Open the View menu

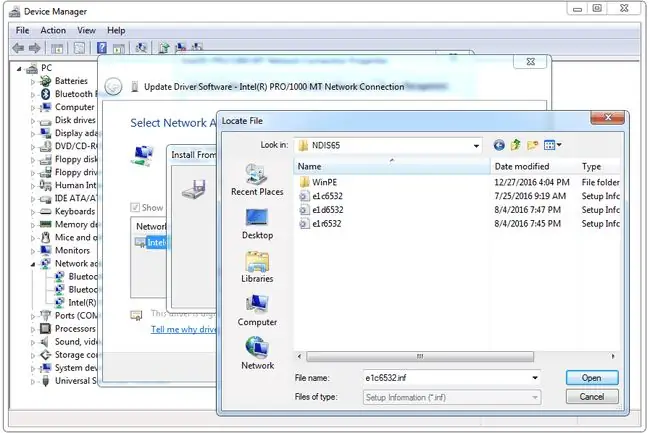click(86, 30)
